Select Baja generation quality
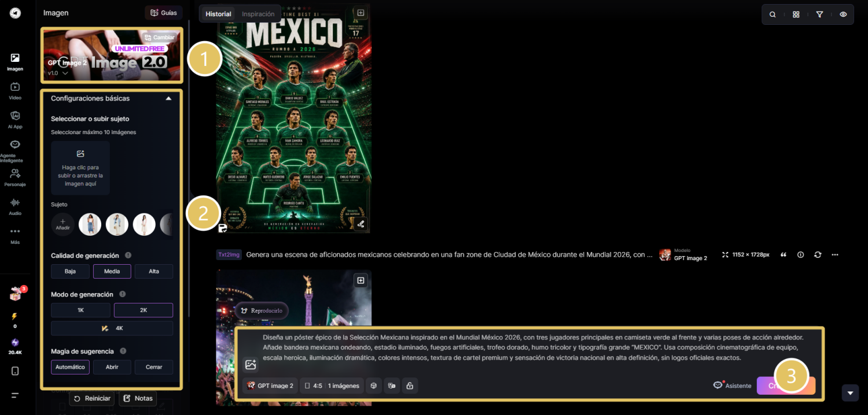 70,271
